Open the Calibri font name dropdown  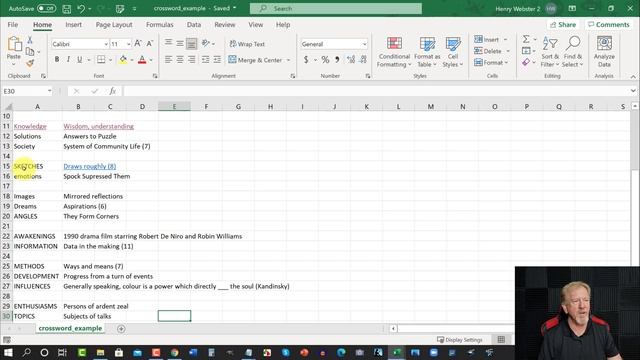coord(106,44)
